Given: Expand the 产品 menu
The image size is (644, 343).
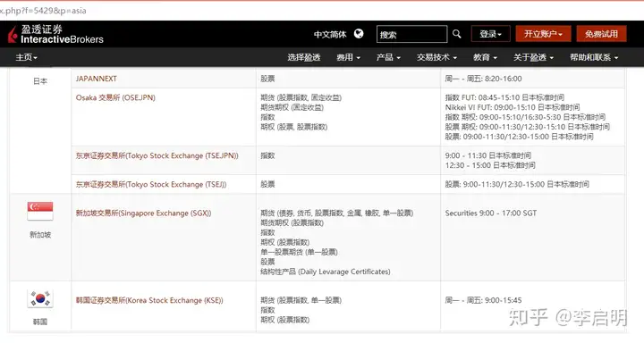Looking at the screenshot, I should (x=388, y=57).
